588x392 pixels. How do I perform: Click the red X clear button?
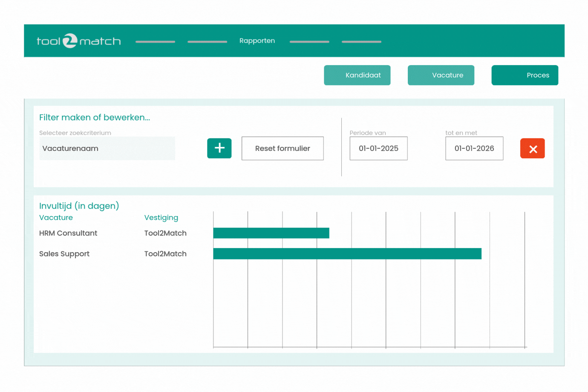click(x=532, y=149)
